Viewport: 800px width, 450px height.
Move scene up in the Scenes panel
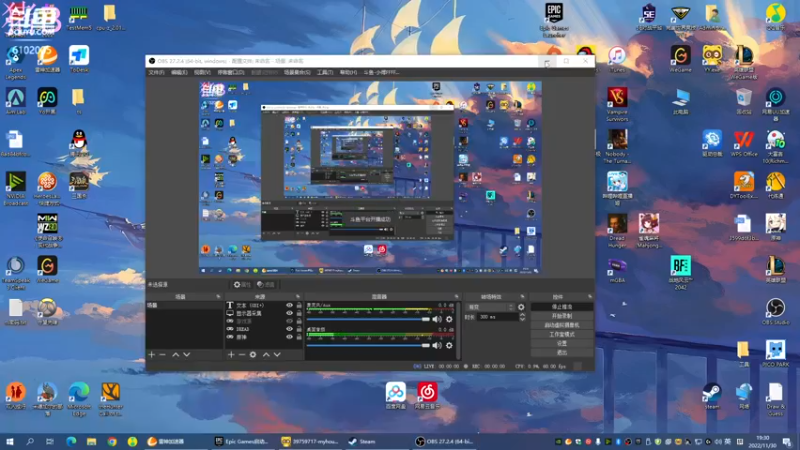176,355
